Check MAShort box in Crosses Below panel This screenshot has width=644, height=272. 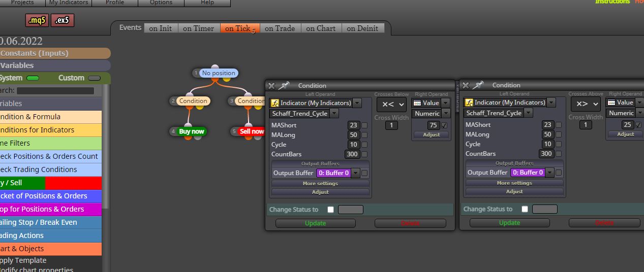364,125
